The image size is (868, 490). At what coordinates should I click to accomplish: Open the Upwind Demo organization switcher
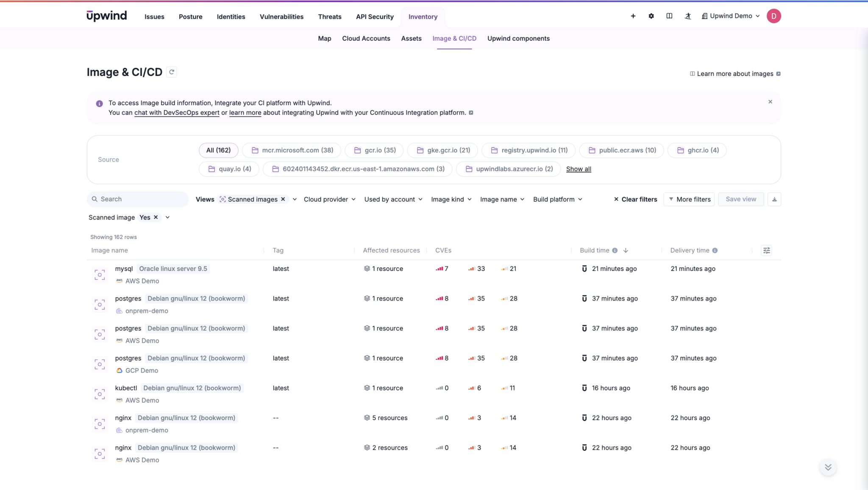click(x=730, y=16)
